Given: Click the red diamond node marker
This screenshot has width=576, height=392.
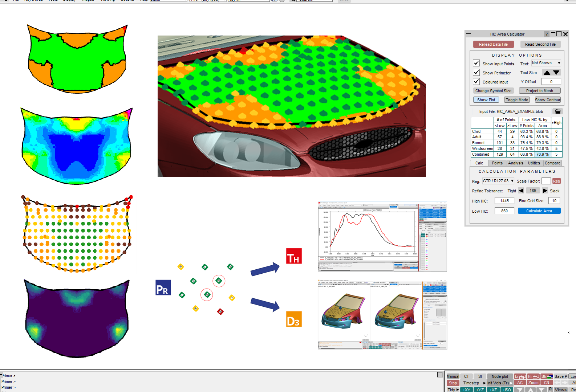Looking at the screenshot, I should tap(220, 311).
